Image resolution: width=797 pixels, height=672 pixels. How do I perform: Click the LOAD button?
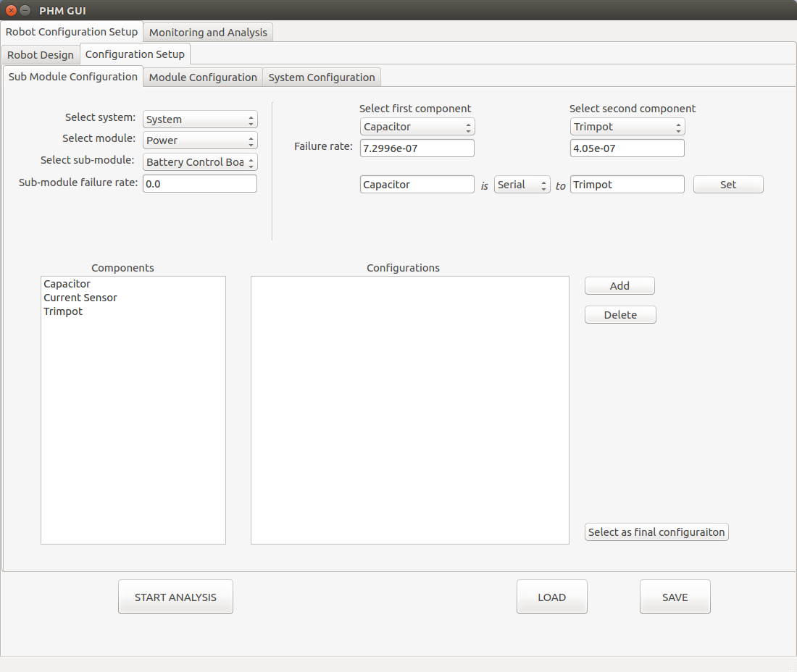tap(552, 597)
